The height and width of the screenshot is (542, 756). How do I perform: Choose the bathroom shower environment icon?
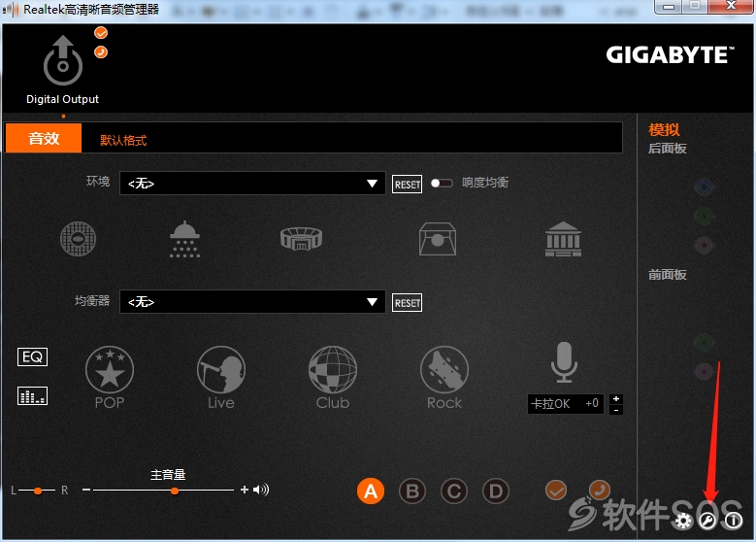[x=184, y=239]
